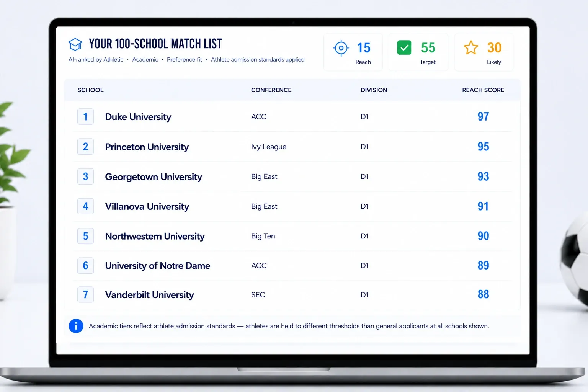
Task: Click the Big Ten conference cell
Action: (x=263, y=236)
